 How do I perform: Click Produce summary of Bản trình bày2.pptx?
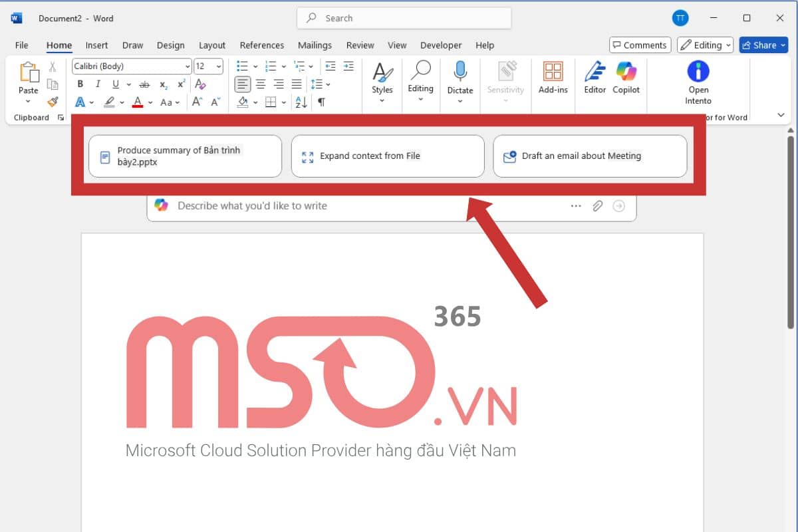pos(185,156)
